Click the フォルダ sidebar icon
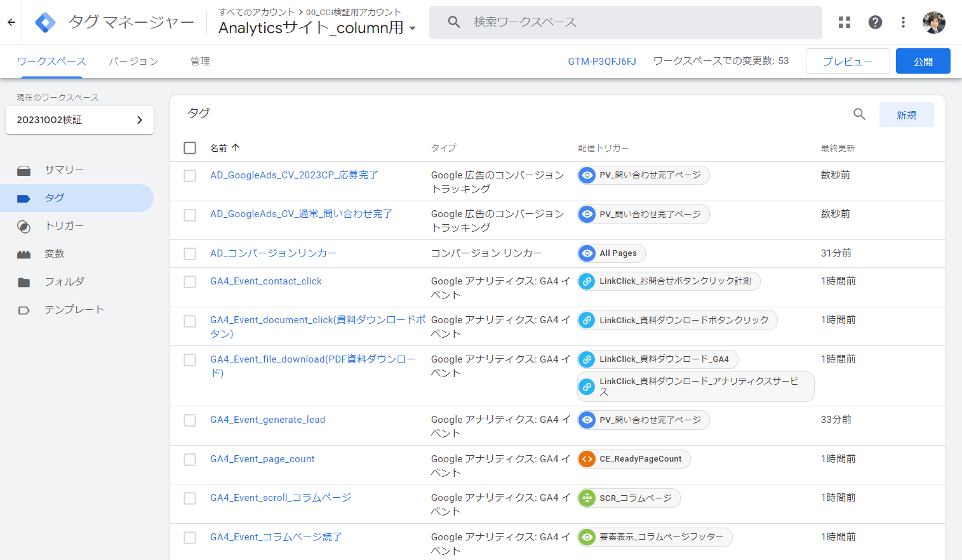The image size is (962, 560). [24, 282]
